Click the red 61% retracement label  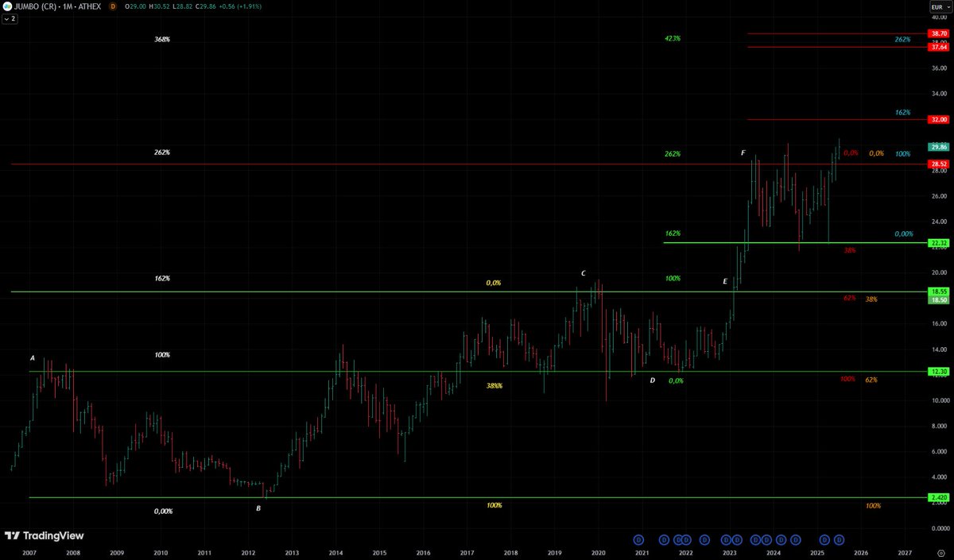tap(849, 299)
